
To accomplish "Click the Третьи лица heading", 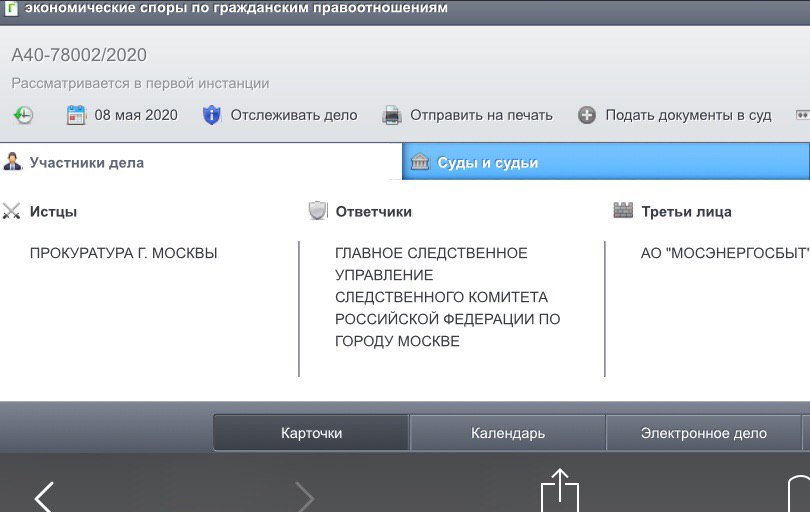I will (x=686, y=211).
